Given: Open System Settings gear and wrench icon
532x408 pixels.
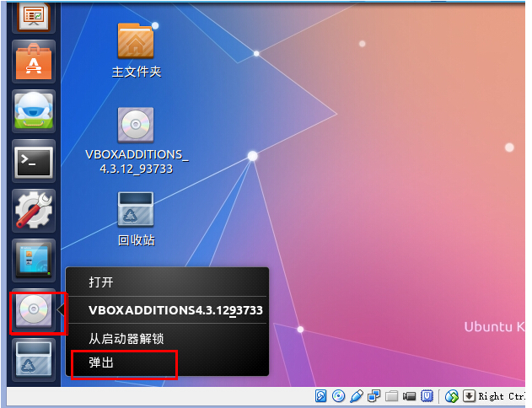Looking at the screenshot, I should click(34, 211).
